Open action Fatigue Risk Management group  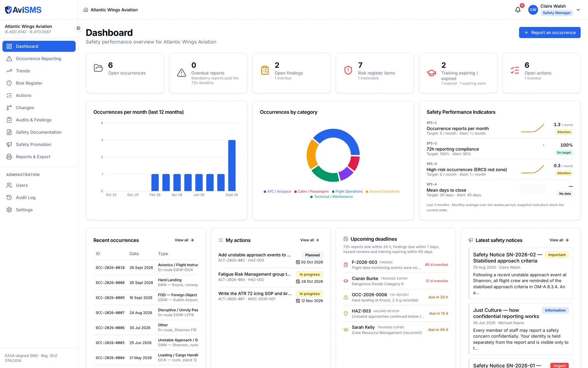point(270,278)
